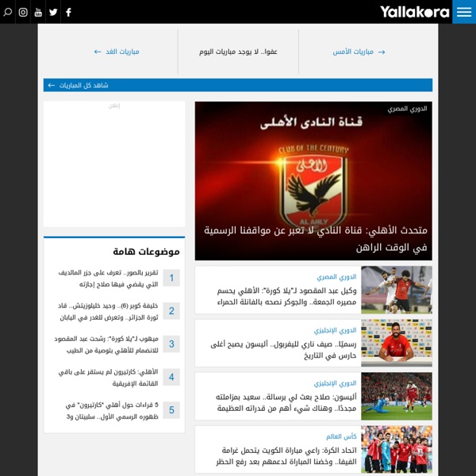Open headline 'اتحاد الكرة: راعي مباراة الكويت'
This screenshot has width=476, height=476.
286,456
